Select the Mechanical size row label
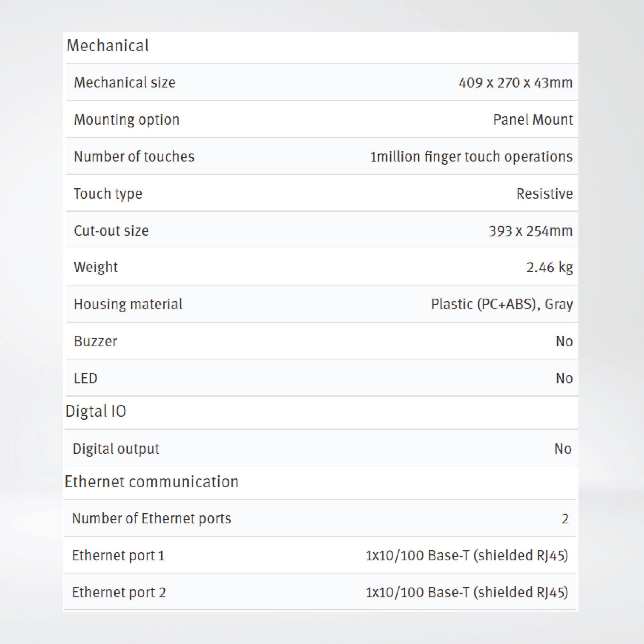644x644 pixels. [x=124, y=83]
